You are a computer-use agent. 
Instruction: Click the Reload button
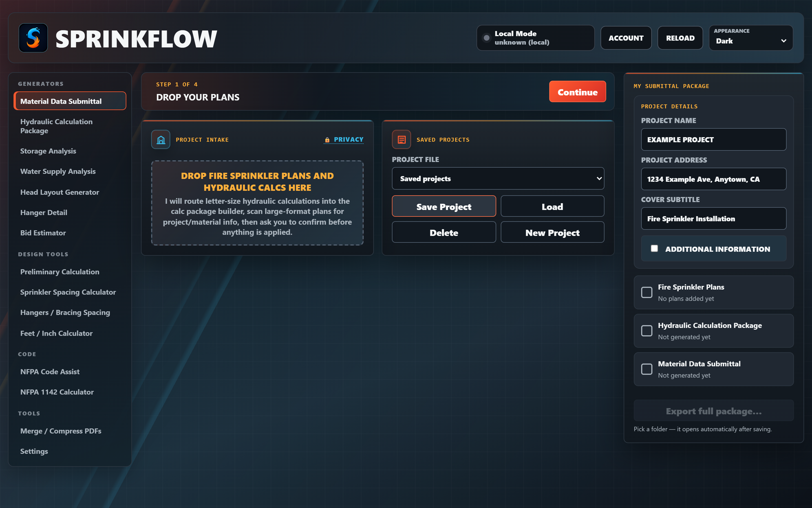tap(680, 38)
